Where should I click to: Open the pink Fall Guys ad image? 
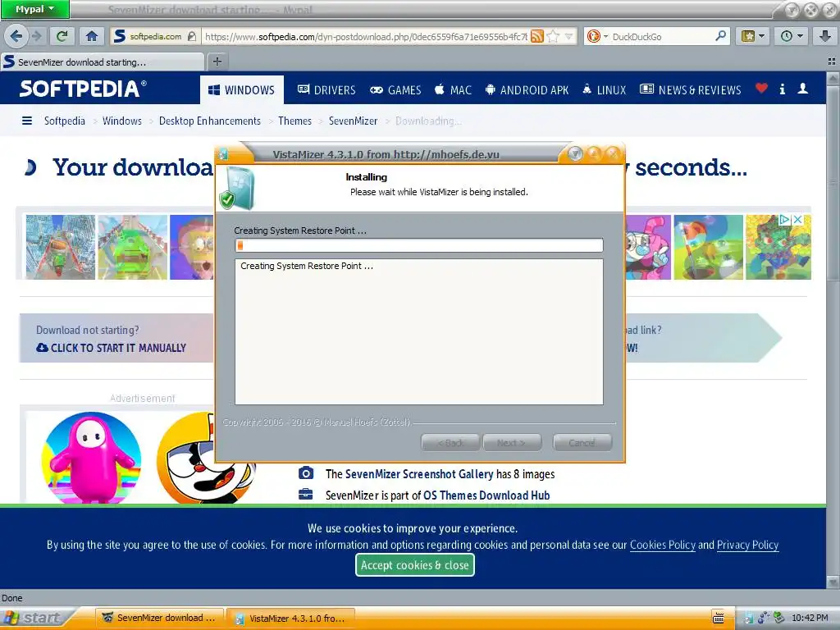coord(91,458)
